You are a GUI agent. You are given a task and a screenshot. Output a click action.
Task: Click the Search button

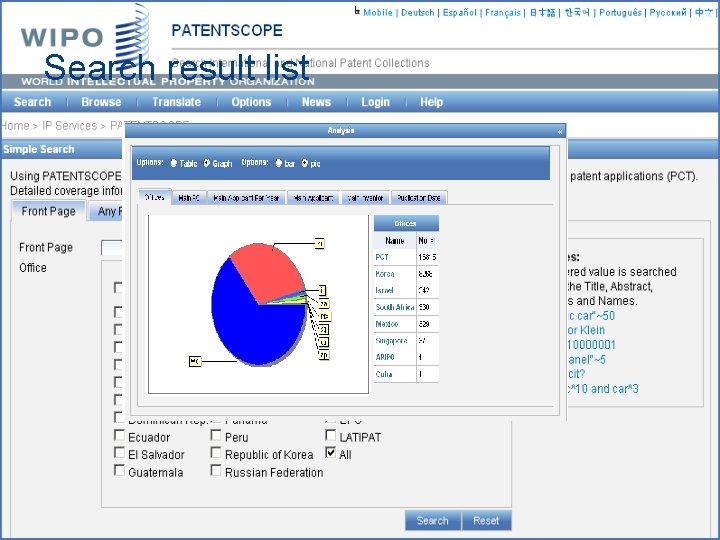tap(433, 520)
